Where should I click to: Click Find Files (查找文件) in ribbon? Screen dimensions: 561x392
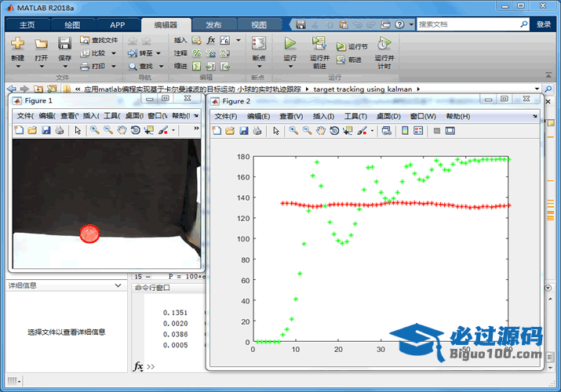(99, 40)
